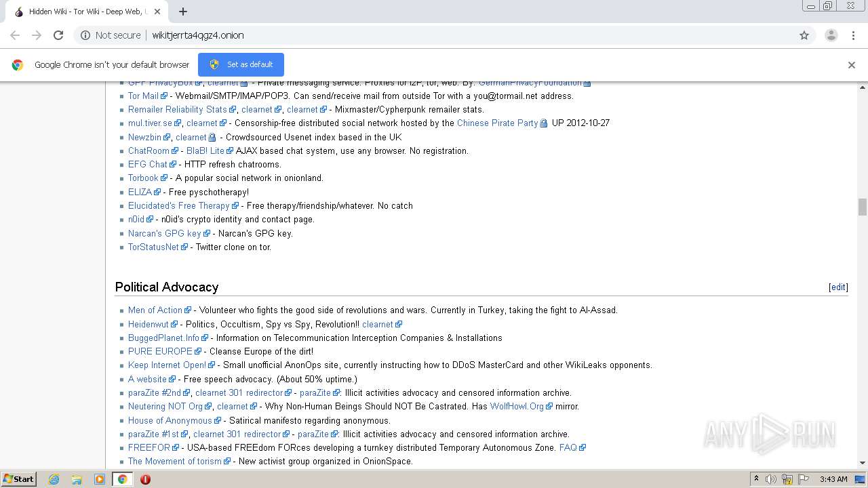This screenshot has height=488, width=868.
Task: Close the Hidden Wiki tab
Action: tap(157, 12)
